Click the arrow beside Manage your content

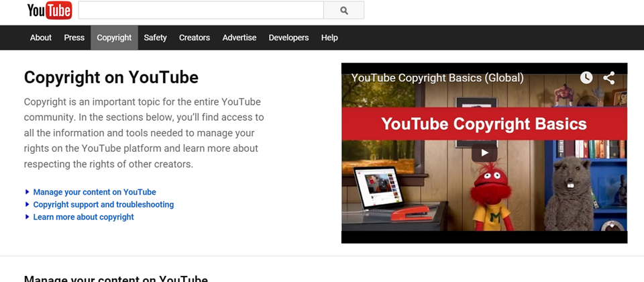[28, 192]
